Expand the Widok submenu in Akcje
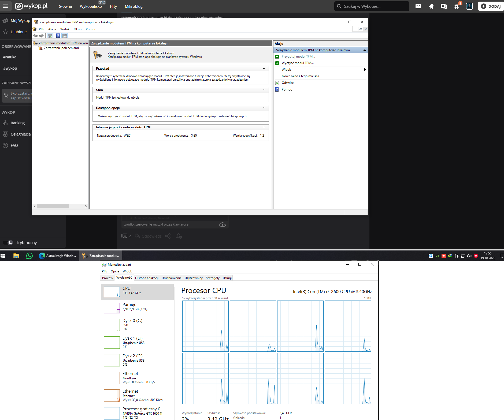This screenshot has width=504, height=420. pyautogui.click(x=365, y=70)
